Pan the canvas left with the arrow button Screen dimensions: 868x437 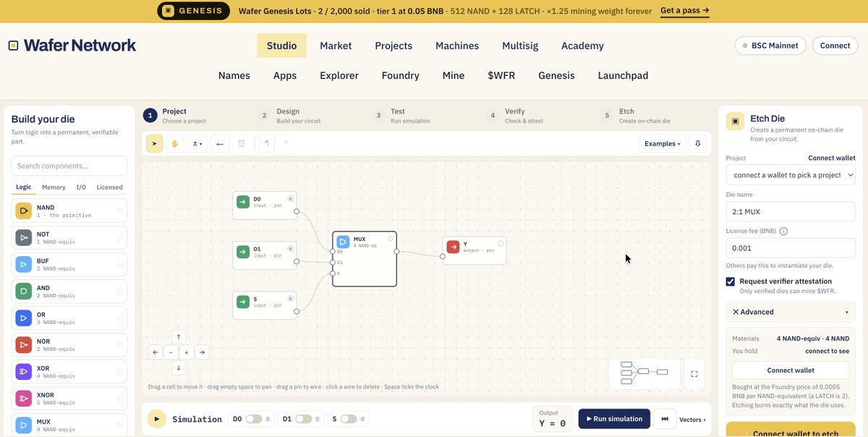(156, 352)
